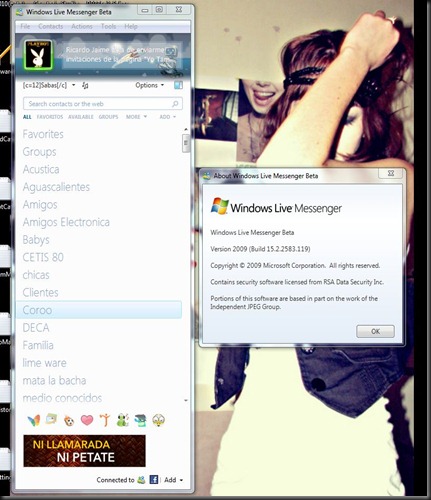Click the contact list scrollbar thumb
431x500 pixels.
tap(186, 143)
